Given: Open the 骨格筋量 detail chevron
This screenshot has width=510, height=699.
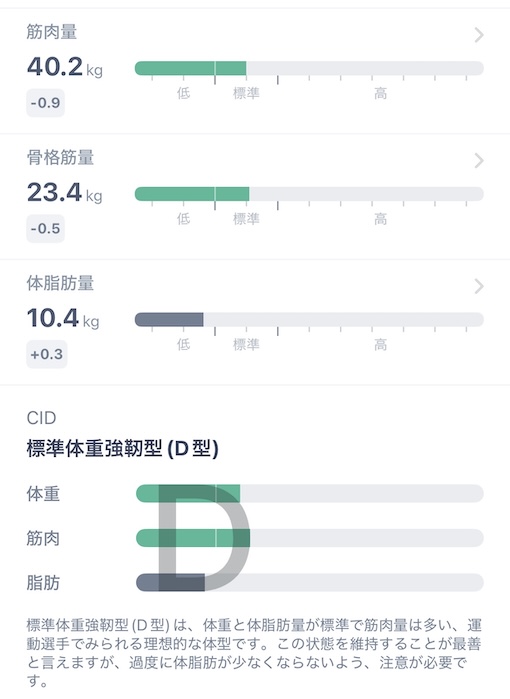Looking at the screenshot, I should [x=479, y=160].
